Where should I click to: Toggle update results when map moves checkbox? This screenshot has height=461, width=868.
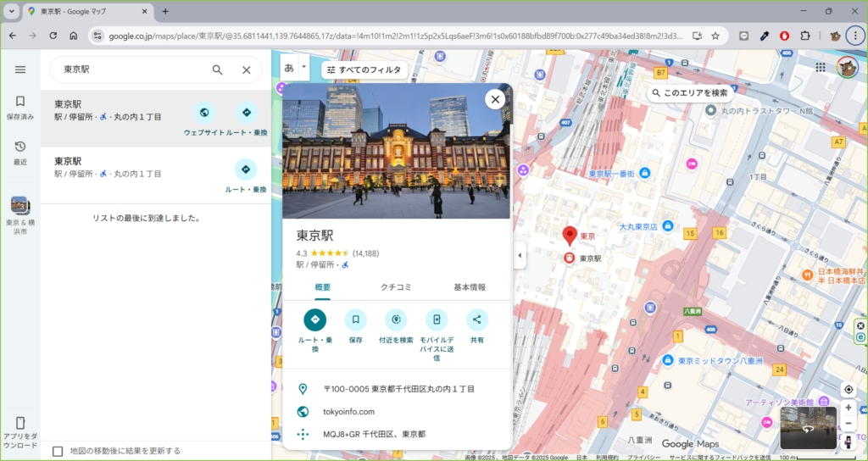point(58,451)
